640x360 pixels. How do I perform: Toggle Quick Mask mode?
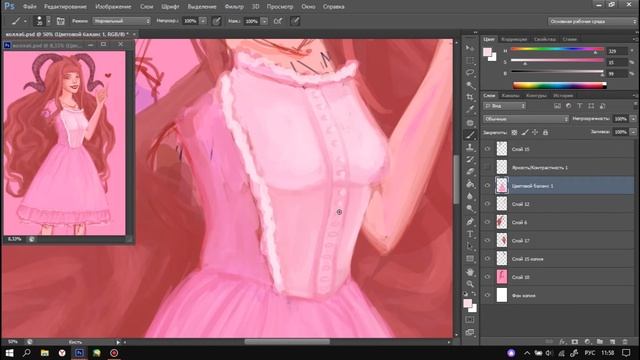tap(470, 320)
